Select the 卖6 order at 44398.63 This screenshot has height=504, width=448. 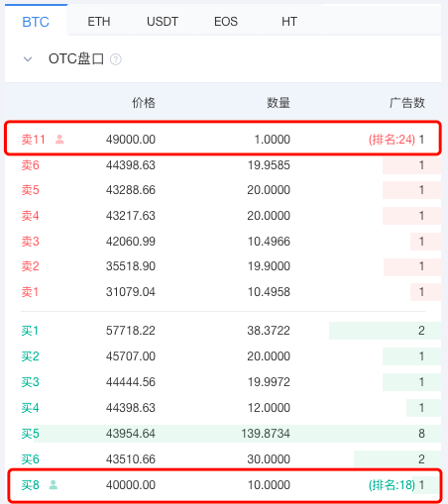223,165
